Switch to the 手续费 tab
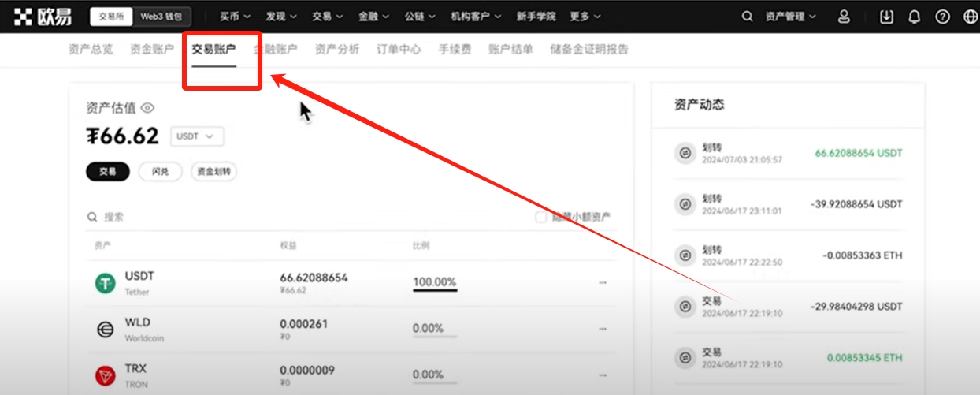The image size is (980, 395). [x=455, y=49]
